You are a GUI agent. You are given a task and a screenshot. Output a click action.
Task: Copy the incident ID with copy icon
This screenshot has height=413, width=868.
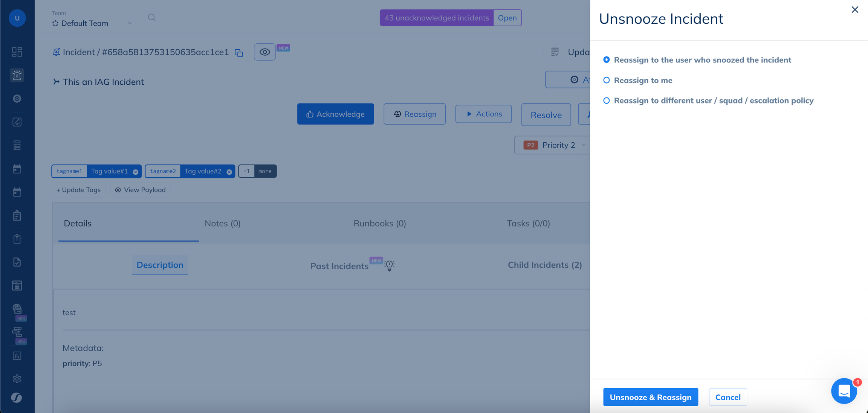pyautogui.click(x=239, y=53)
